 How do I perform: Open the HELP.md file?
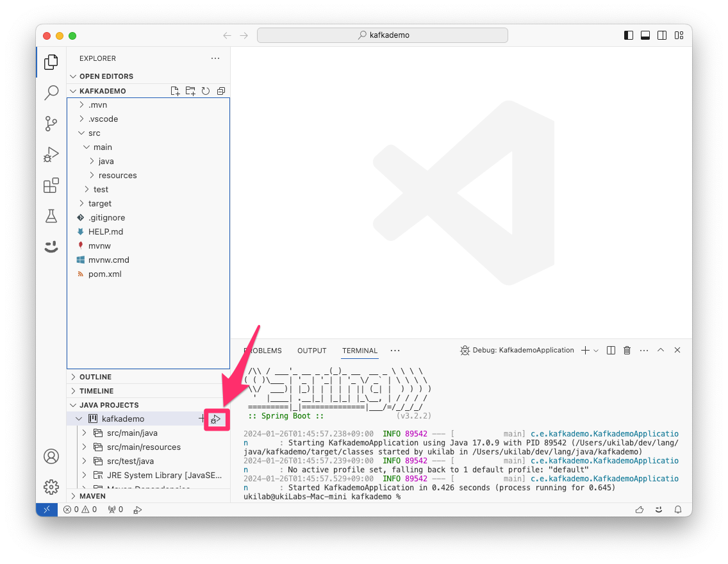click(x=149, y=231)
